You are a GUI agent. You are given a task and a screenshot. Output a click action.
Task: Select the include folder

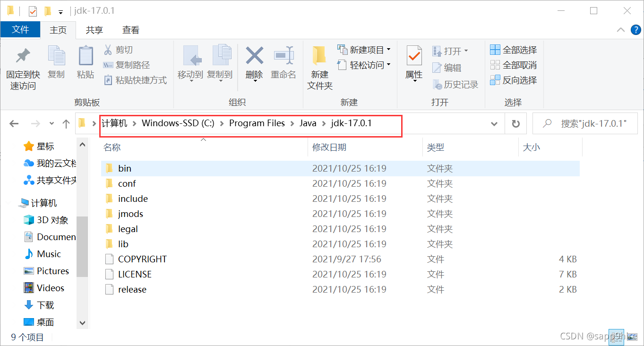[340, 199]
